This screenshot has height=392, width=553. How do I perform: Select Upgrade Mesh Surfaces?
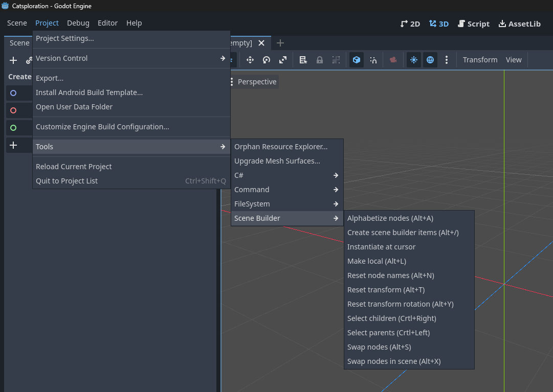[287, 161]
